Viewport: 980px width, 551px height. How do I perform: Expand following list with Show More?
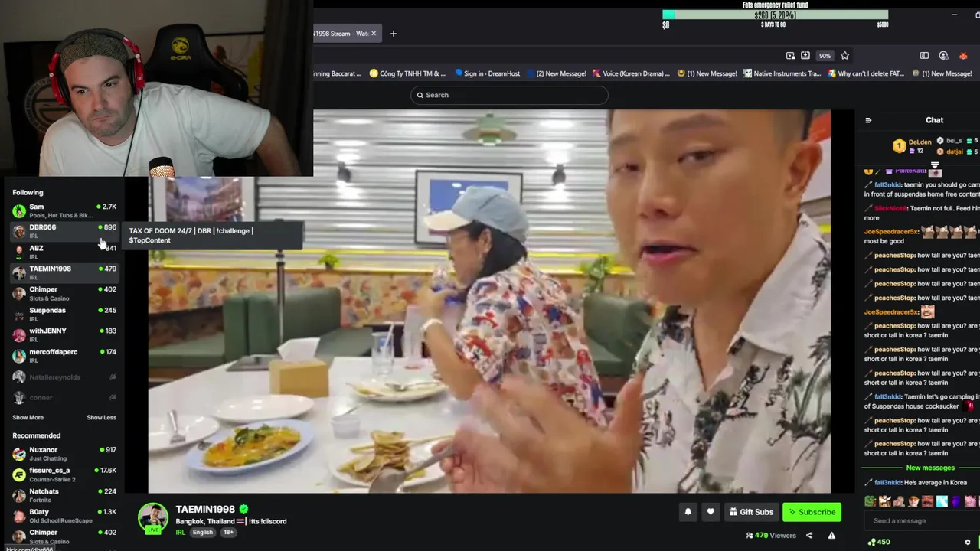(x=28, y=418)
